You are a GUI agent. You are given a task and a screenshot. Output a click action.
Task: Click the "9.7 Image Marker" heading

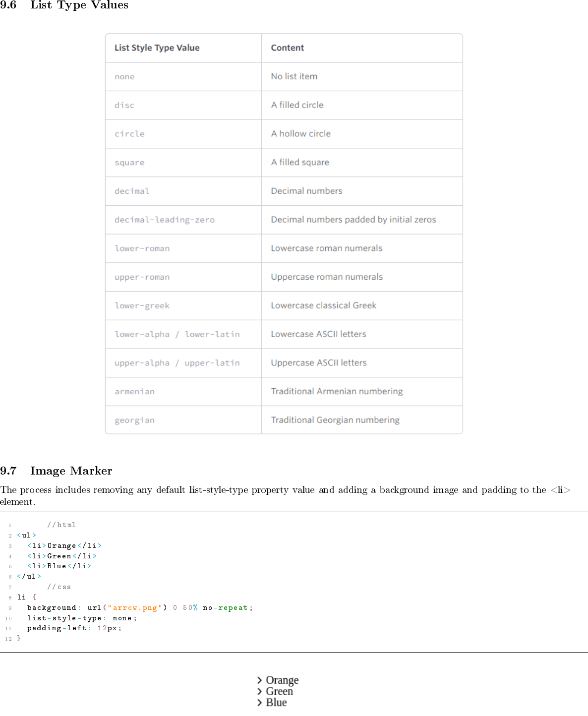click(x=56, y=471)
